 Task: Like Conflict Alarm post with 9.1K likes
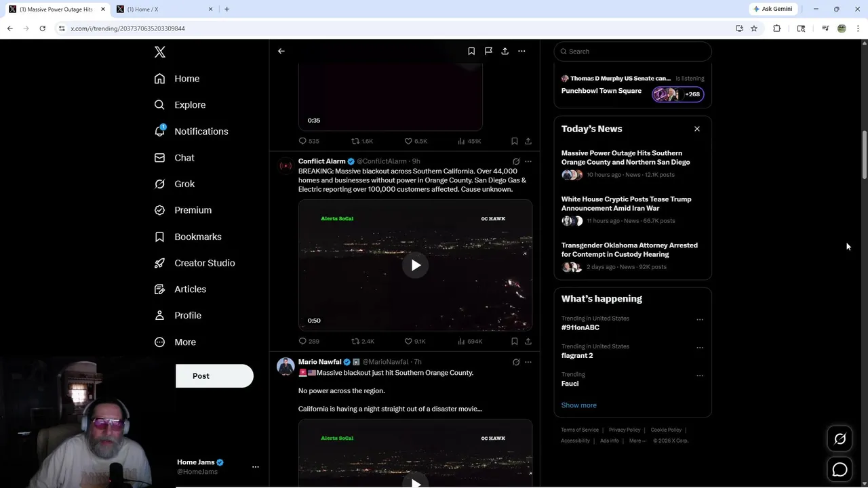[415, 341]
